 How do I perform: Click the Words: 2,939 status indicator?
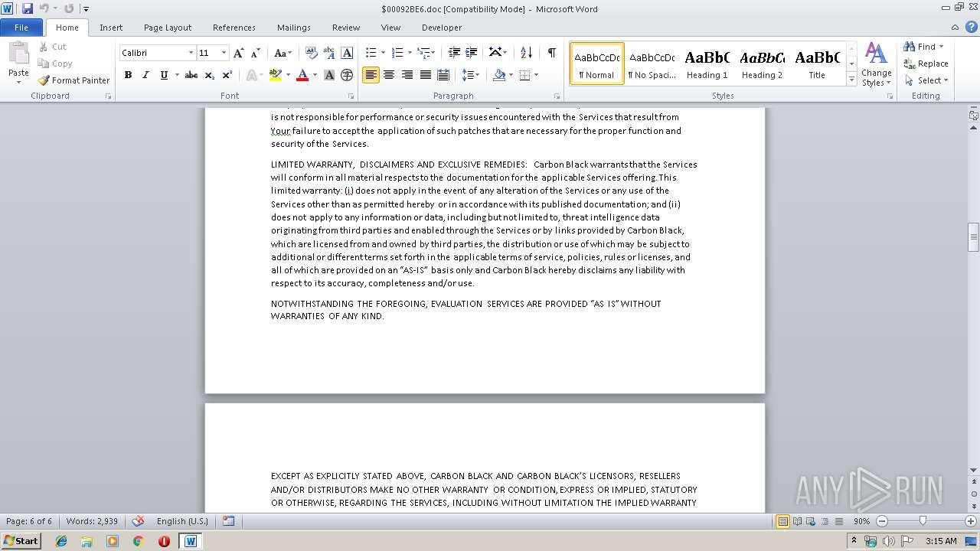pyautogui.click(x=92, y=521)
